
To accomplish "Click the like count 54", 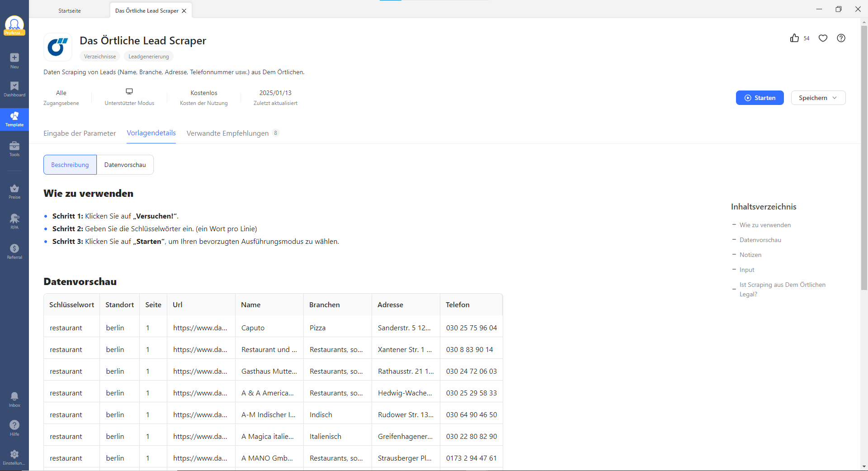I will 807,38.
